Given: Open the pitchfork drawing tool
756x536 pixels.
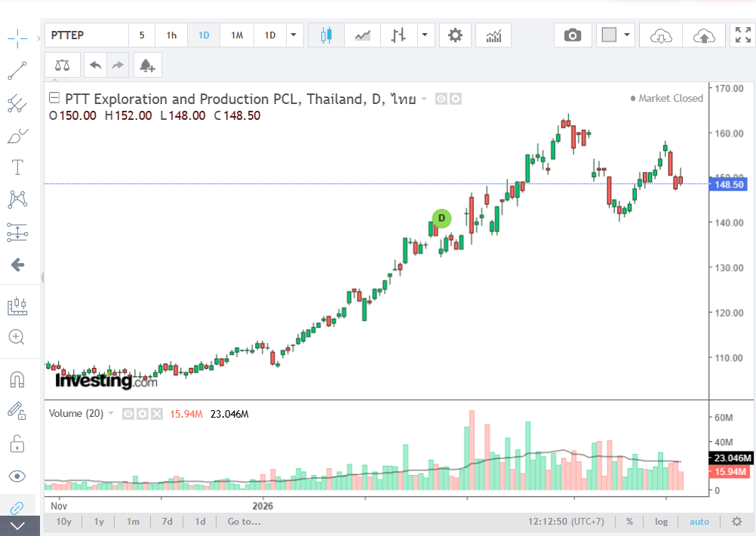Looking at the screenshot, I should 17,103.
